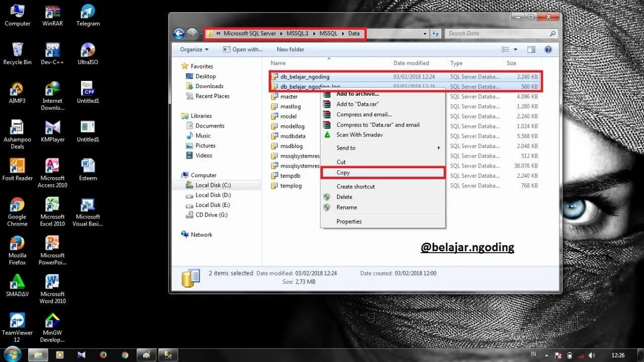Choose Cut from the context menu
Screen dimensions: 644x362
point(383,162)
